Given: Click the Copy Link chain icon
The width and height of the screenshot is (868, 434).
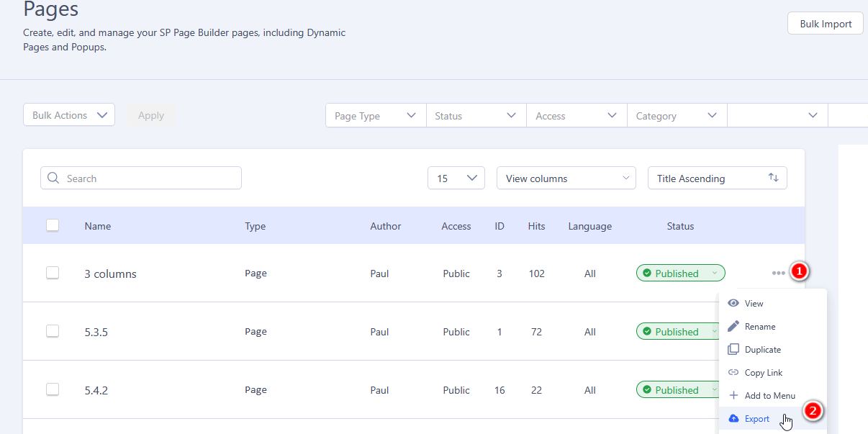Looking at the screenshot, I should (x=733, y=372).
